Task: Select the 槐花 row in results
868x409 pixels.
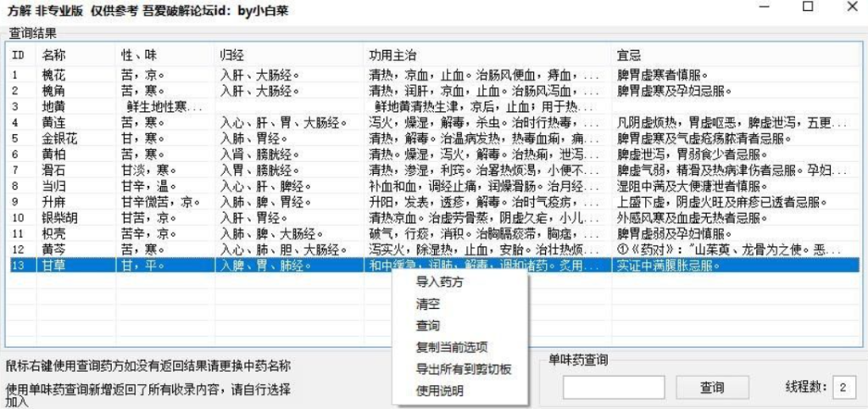Action: point(54,75)
